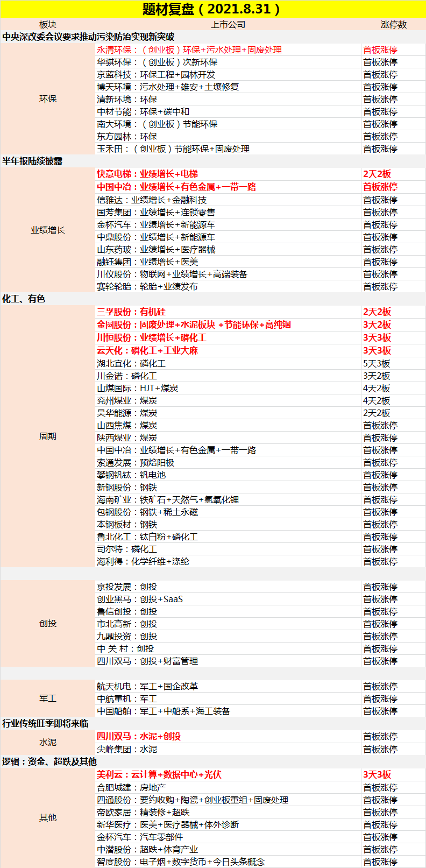Viewport: 426px width, 868px height.
Task: Click the 创投 sector cell
Action: [47, 624]
